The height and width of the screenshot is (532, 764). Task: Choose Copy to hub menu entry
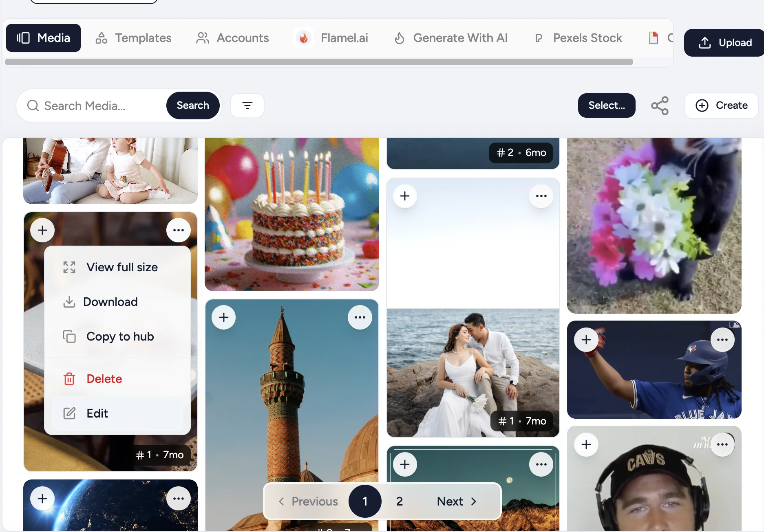[117, 336]
